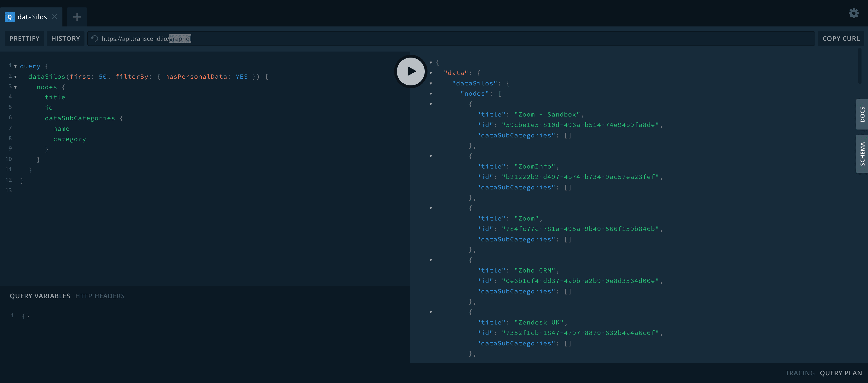
Task: Switch to the HTTP HEADERS tab
Action: click(100, 296)
